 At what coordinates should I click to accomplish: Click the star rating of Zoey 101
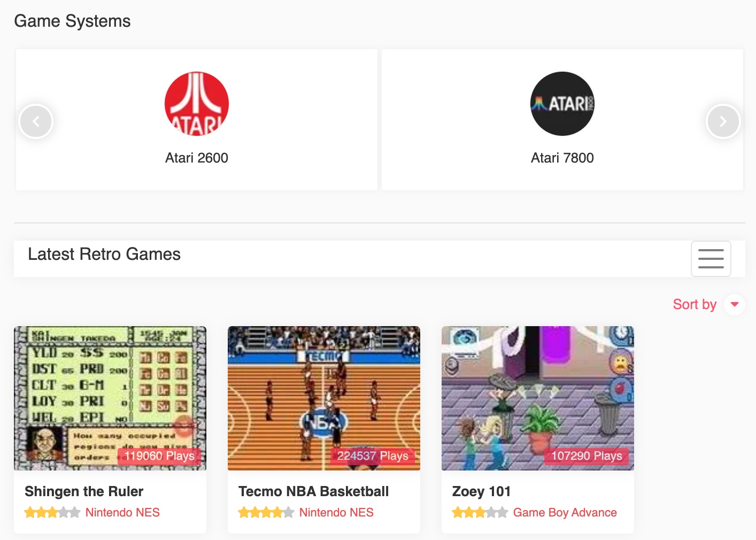(480, 513)
